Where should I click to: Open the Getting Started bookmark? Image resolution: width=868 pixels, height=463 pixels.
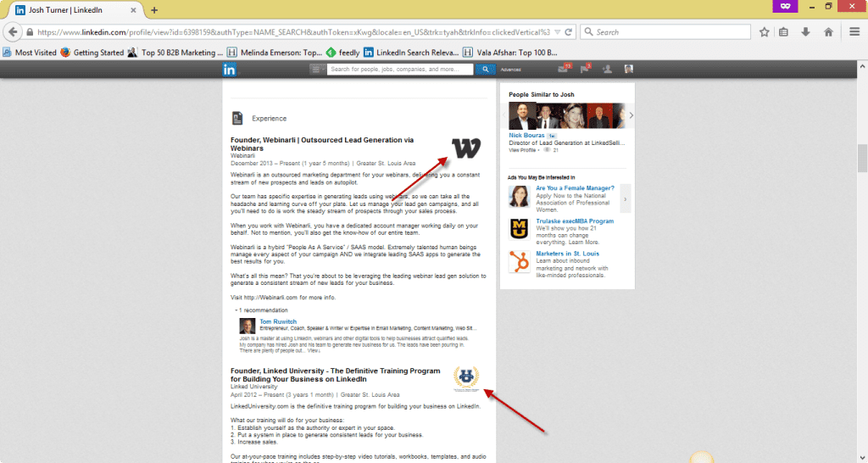pos(92,53)
